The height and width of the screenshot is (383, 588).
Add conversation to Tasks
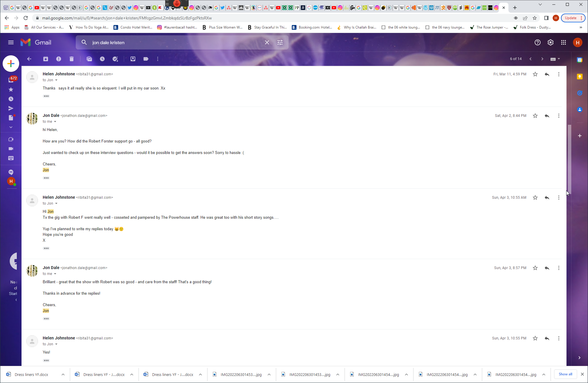tap(115, 59)
